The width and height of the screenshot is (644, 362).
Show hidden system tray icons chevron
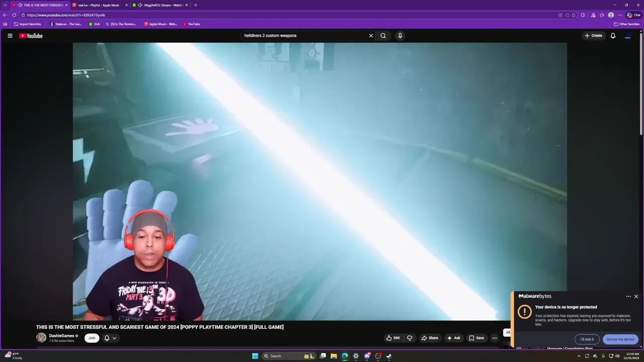(579, 356)
